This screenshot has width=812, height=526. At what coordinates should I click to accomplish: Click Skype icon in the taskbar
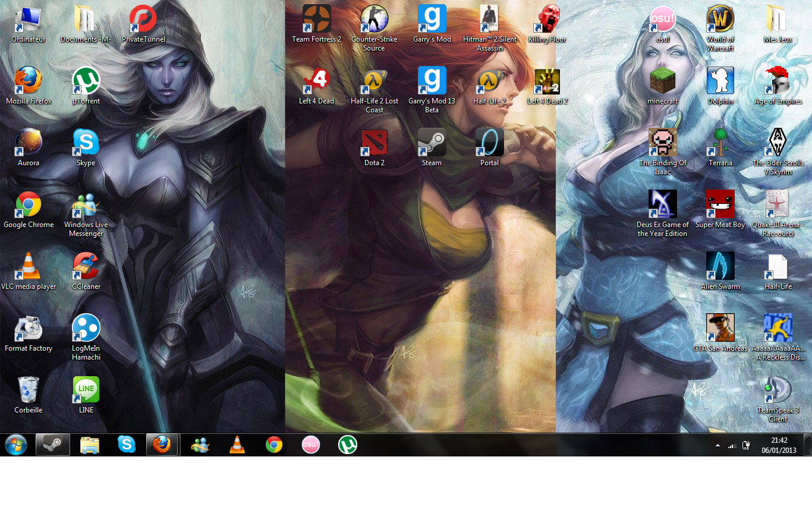click(126, 445)
